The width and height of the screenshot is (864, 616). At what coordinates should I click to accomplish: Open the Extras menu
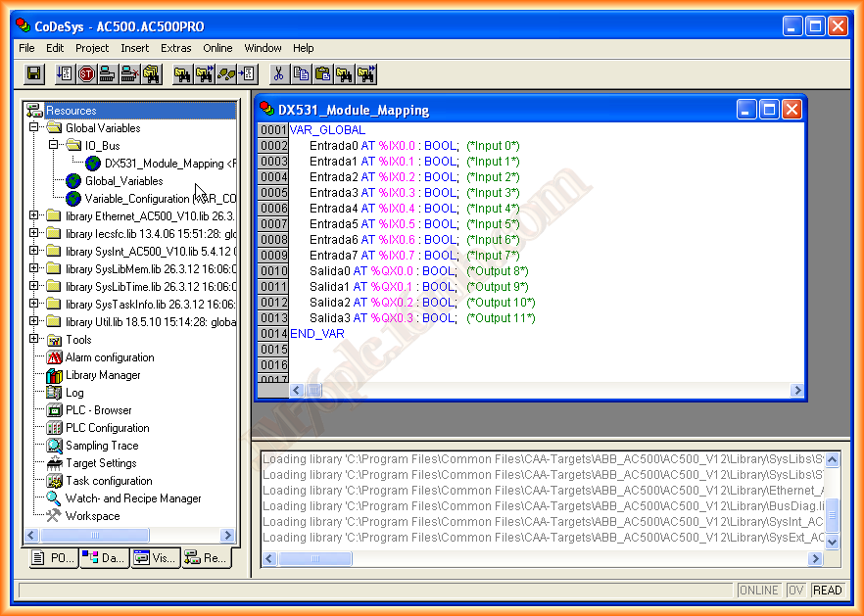click(176, 48)
